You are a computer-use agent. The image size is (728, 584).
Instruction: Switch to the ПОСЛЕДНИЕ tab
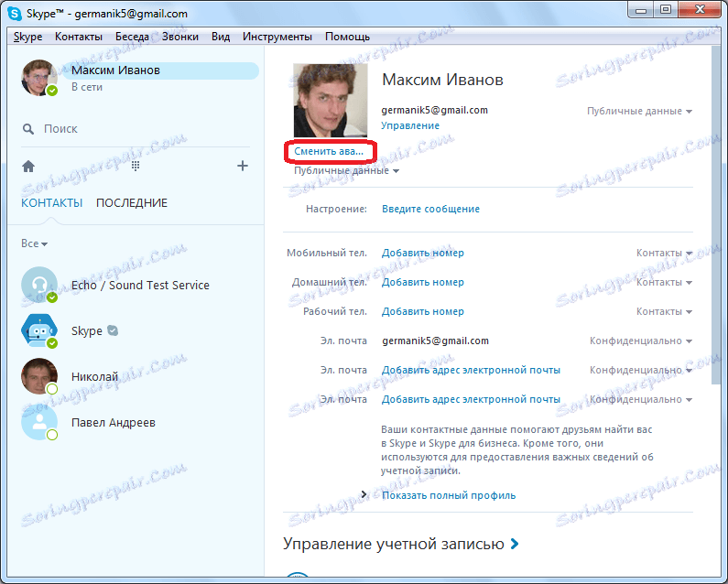[x=132, y=203]
